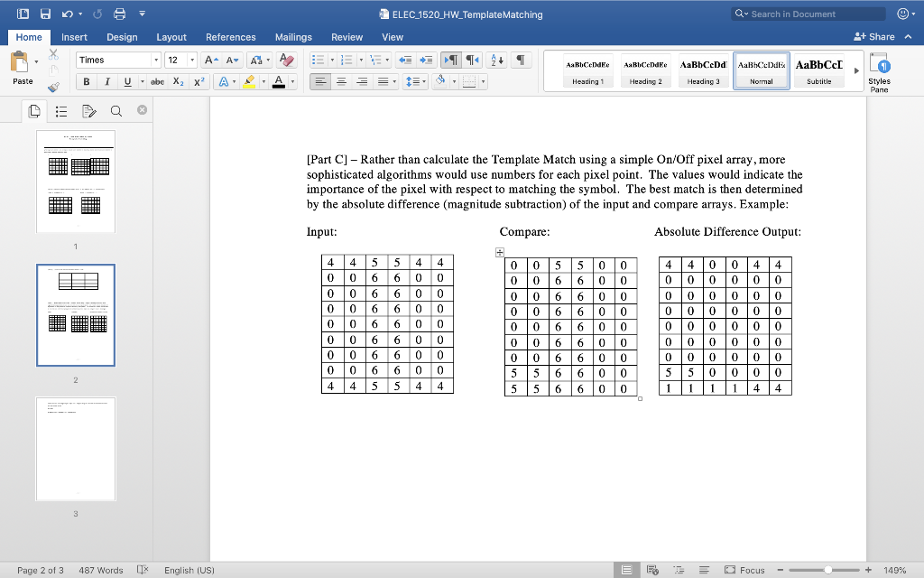Click the Clear Formatting eraser icon
The width and height of the screenshot is (924, 578).
click(286, 61)
